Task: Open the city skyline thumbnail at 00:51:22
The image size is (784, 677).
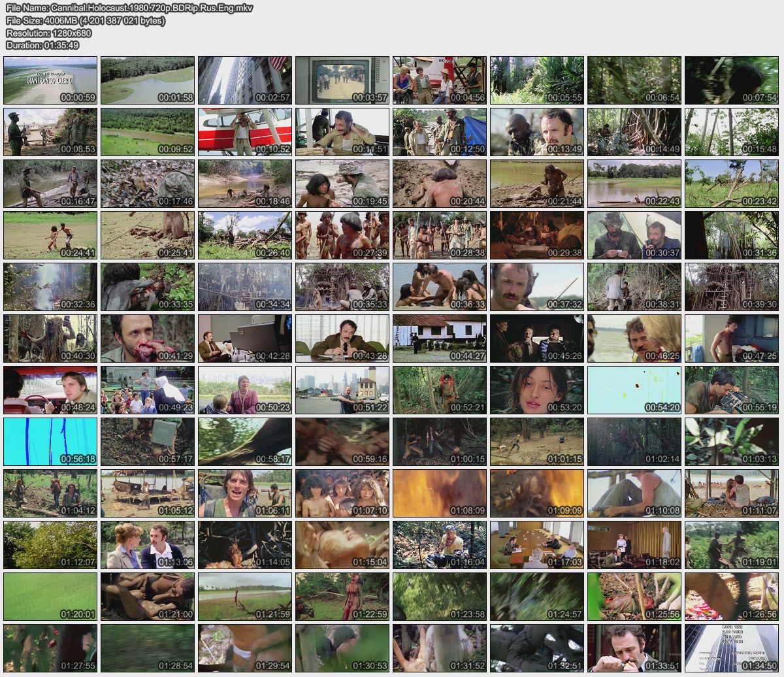Action: click(x=342, y=390)
